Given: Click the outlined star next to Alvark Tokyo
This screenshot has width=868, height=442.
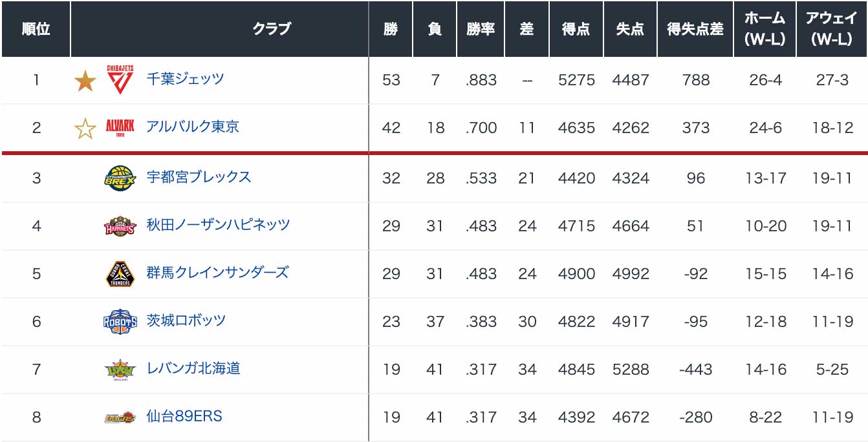Looking at the screenshot, I should (x=85, y=129).
